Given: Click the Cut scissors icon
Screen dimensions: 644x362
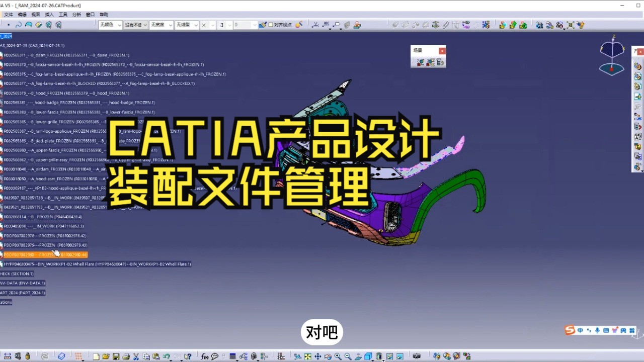Looking at the screenshot, I should click(136, 356).
